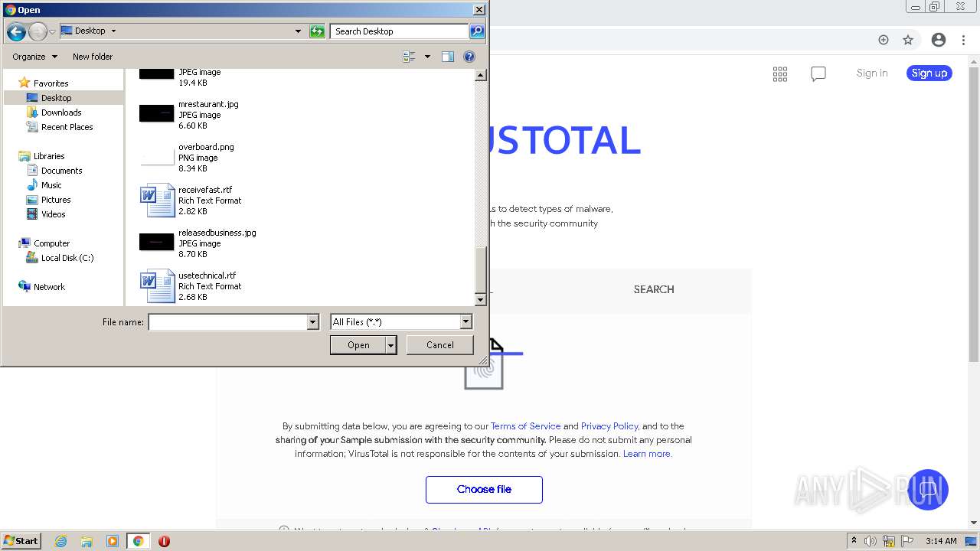Viewport: 980px width, 551px height.
Task: Open the Start menu
Action: 21,541
